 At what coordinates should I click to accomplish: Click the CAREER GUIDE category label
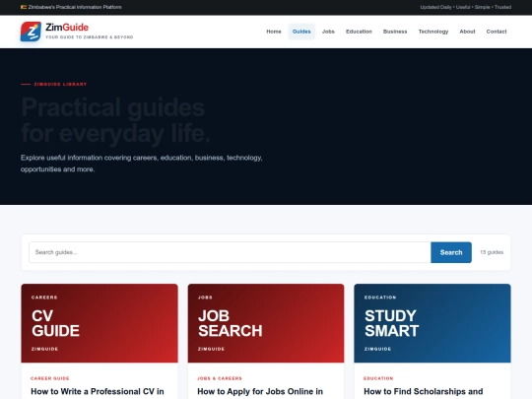[x=50, y=378]
